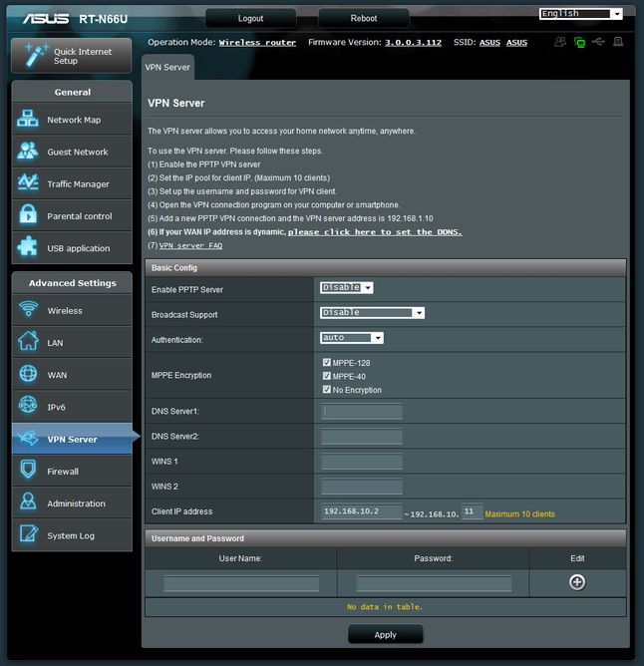The width and height of the screenshot is (644, 666).
Task: Click the 'No data in table.' text
Action: (x=385, y=607)
